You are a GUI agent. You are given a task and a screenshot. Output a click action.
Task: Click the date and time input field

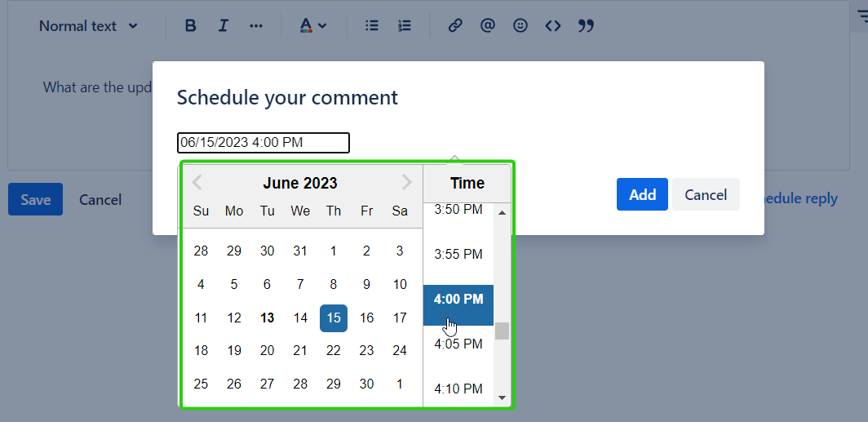point(263,143)
